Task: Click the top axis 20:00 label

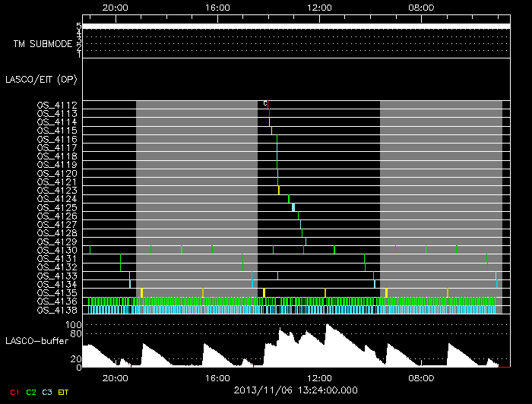Action: pyautogui.click(x=116, y=8)
